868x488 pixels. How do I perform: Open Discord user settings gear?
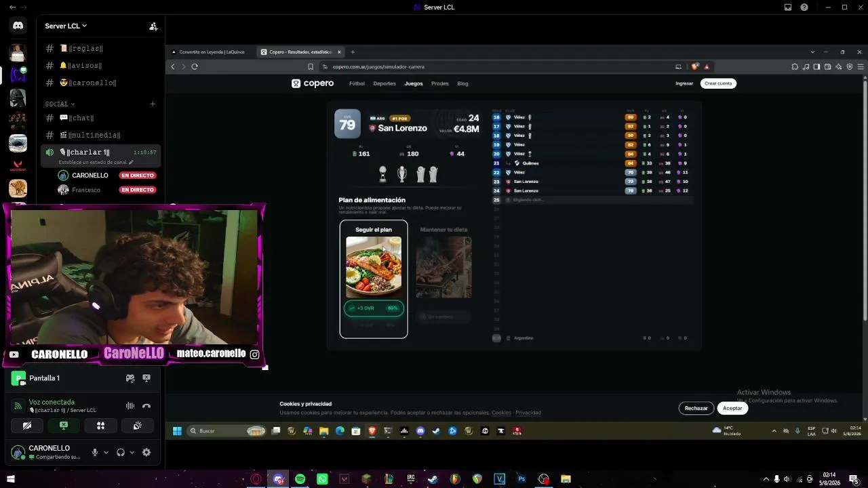(146, 453)
